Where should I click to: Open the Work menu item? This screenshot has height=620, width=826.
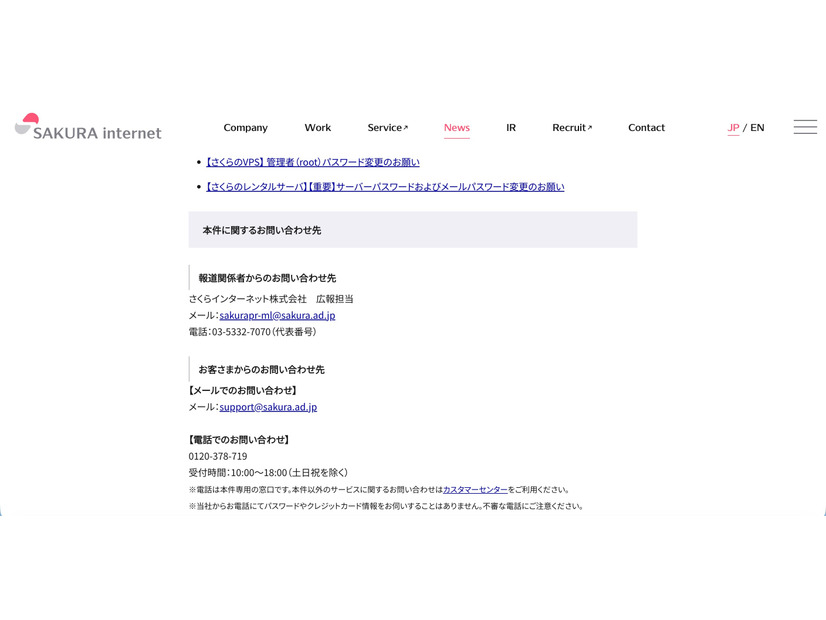(x=318, y=127)
